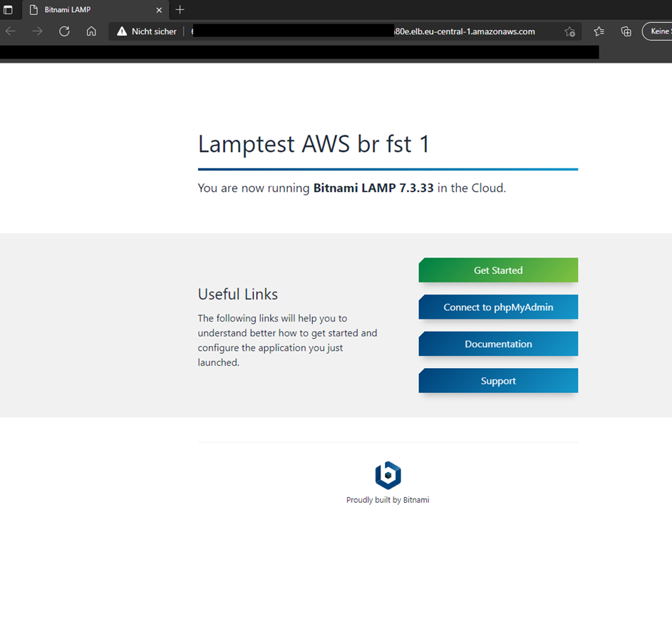Reload the Bitnami LAMP page
The width and height of the screenshot is (672, 634).
(x=64, y=31)
